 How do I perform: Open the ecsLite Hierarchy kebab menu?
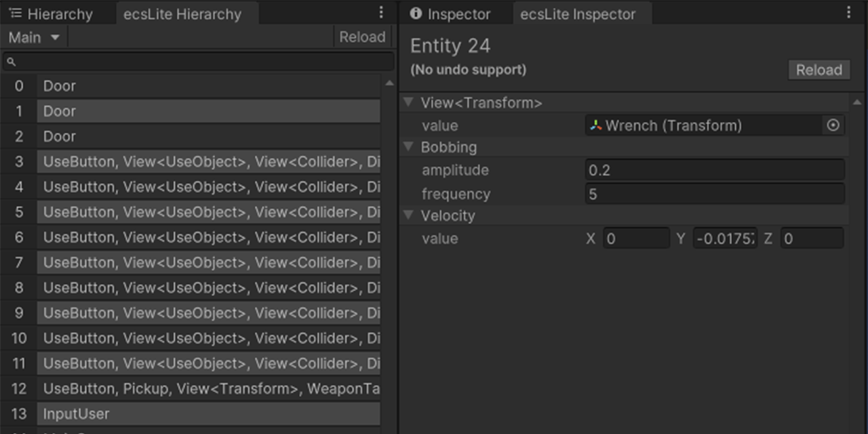(380, 12)
